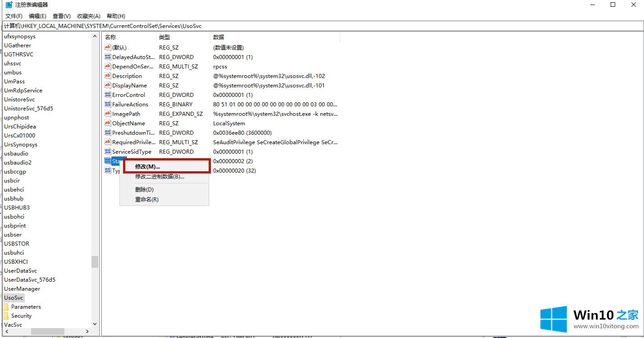644x338 pixels.
Task: Choose 修改(M)... from context menu
Action: pyautogui.click(x=148, y=167)
